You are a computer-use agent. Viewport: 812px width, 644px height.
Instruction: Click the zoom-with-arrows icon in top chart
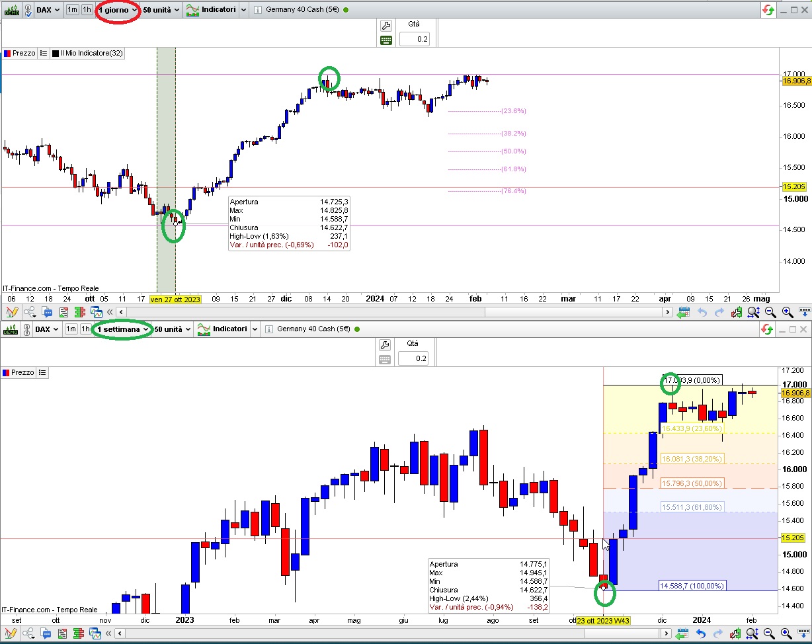(x=754, y=312)
